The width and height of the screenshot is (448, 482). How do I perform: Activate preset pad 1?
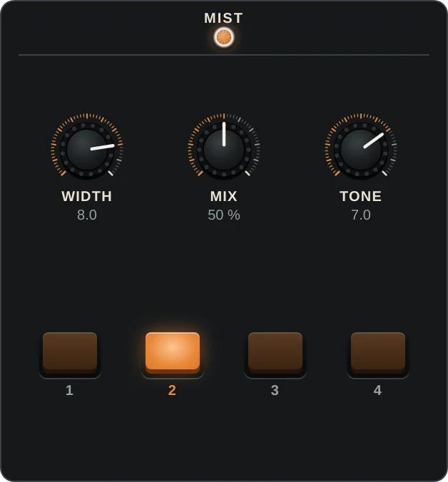[x=70, y=353]
